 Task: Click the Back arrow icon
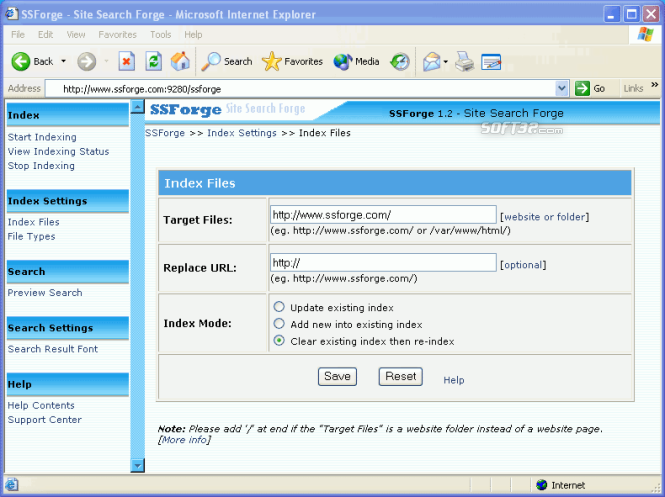click(x=21, y=61)
